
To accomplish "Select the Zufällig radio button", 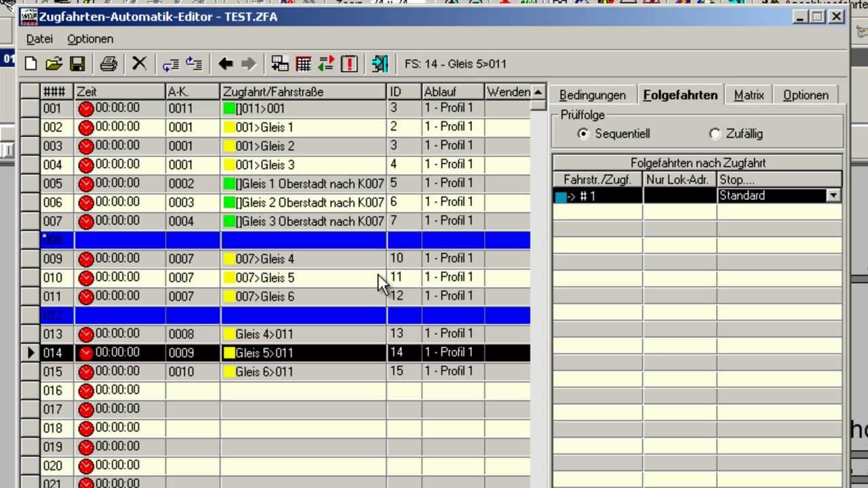I will 715,134.
